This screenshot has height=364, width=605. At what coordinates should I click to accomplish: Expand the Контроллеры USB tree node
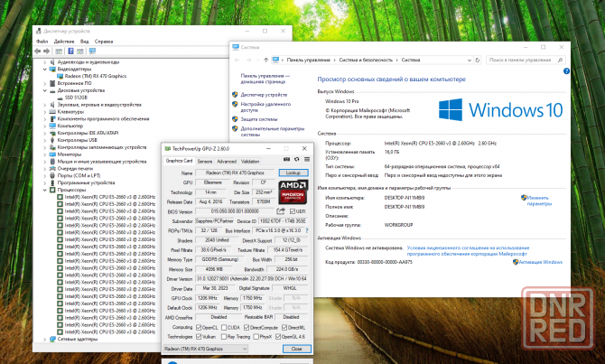point(45,140)
